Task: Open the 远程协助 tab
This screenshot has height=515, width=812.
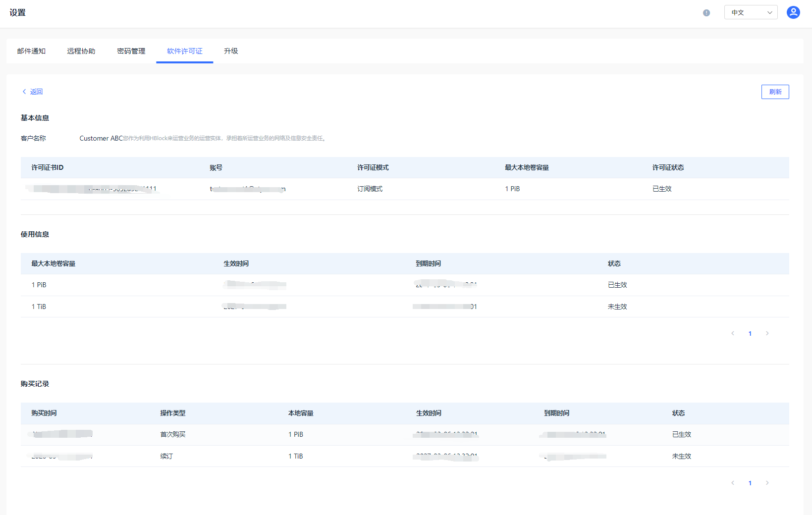Action: click(x=81, y=51)
